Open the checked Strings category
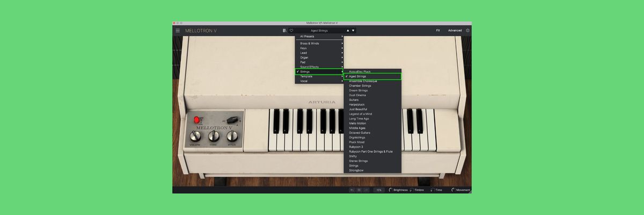644x215 pixels. click(x=319, y=71)
